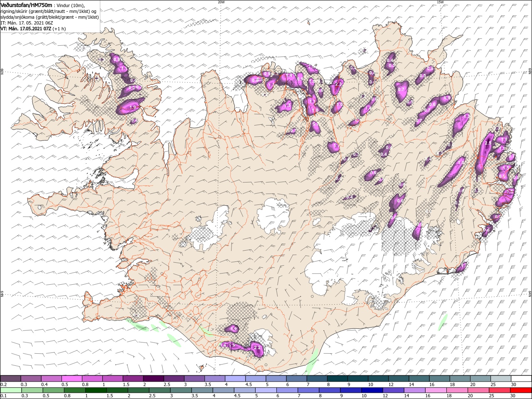Pick upper legend white swatch between 25 and 30

[500, 378]
